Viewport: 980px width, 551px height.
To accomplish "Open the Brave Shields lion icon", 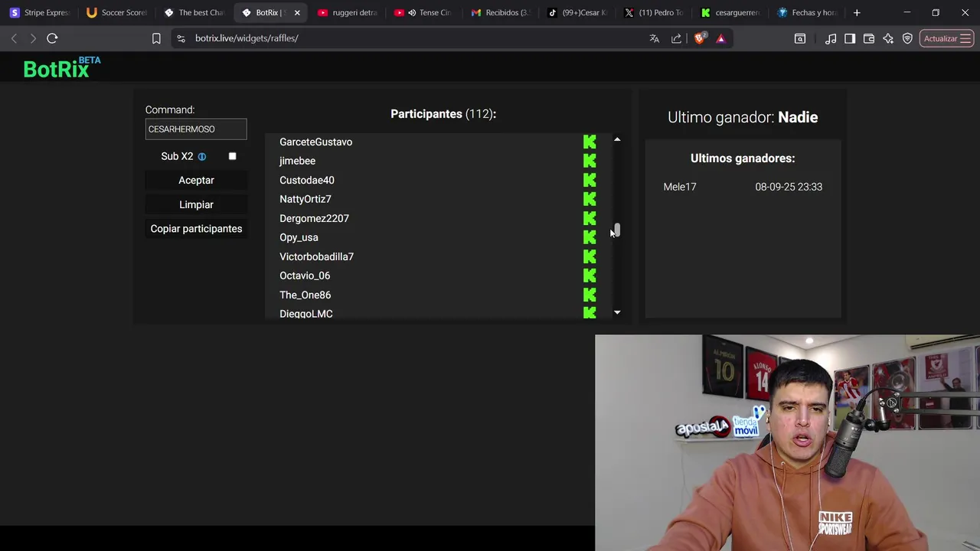I will (x=699, y=38).
